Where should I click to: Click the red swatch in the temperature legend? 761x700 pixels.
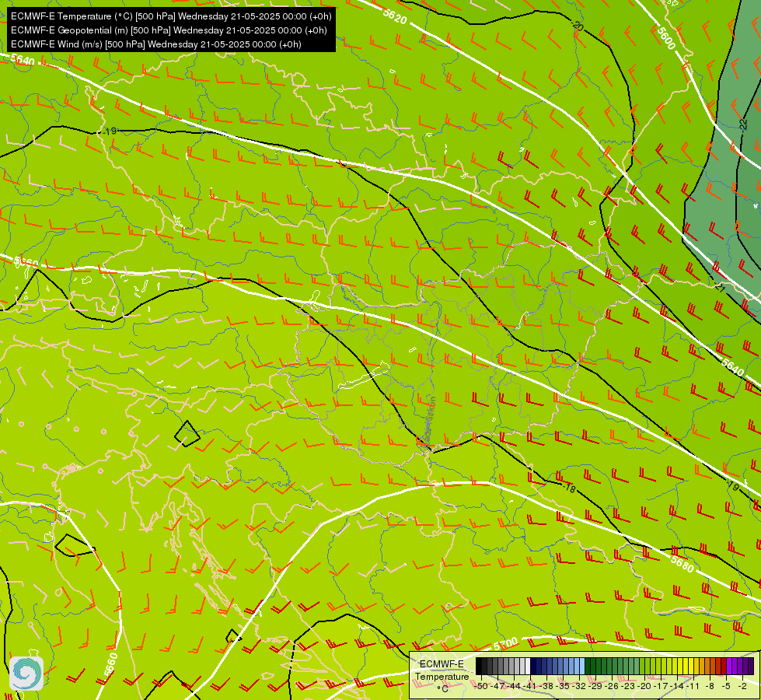[x=724, y=666]
